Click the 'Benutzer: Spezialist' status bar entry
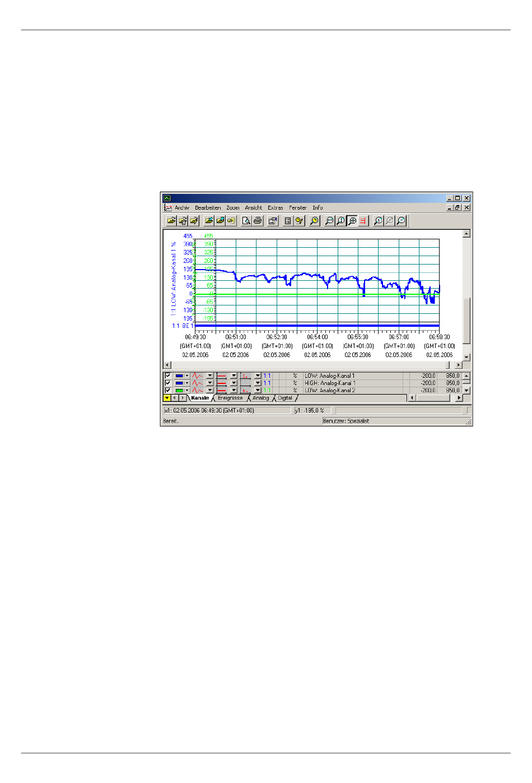 (346, 421)
